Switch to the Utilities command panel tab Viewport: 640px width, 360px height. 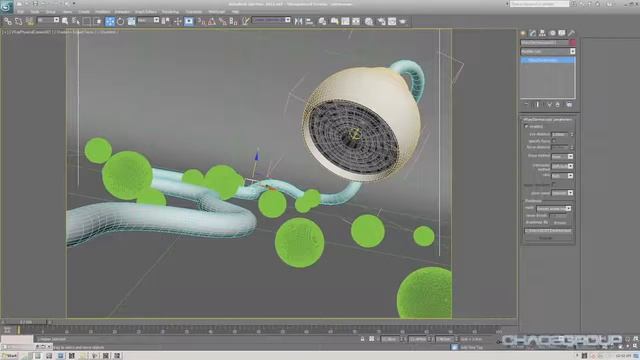click(x=571, y=33)
